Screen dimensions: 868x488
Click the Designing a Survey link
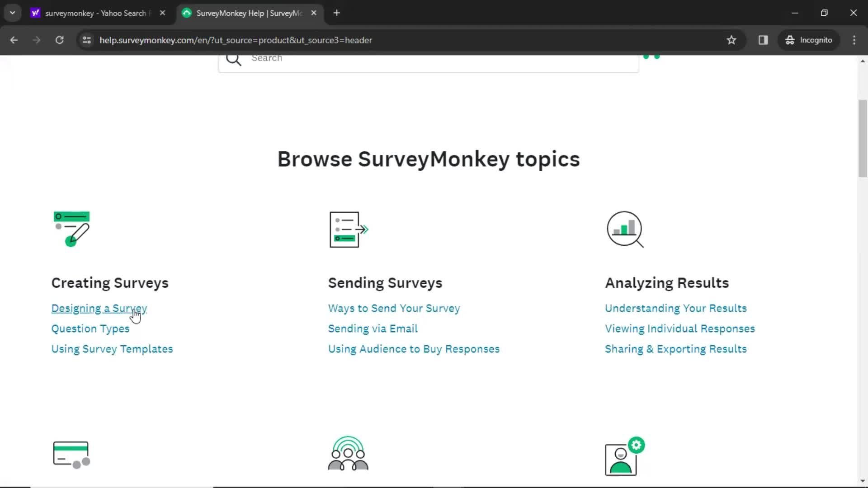99,308
